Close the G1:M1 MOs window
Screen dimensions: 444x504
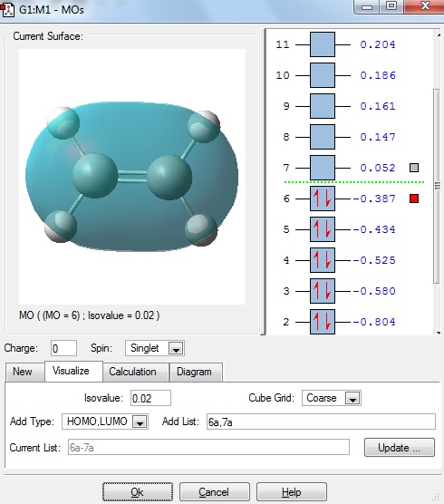(424, 6)
